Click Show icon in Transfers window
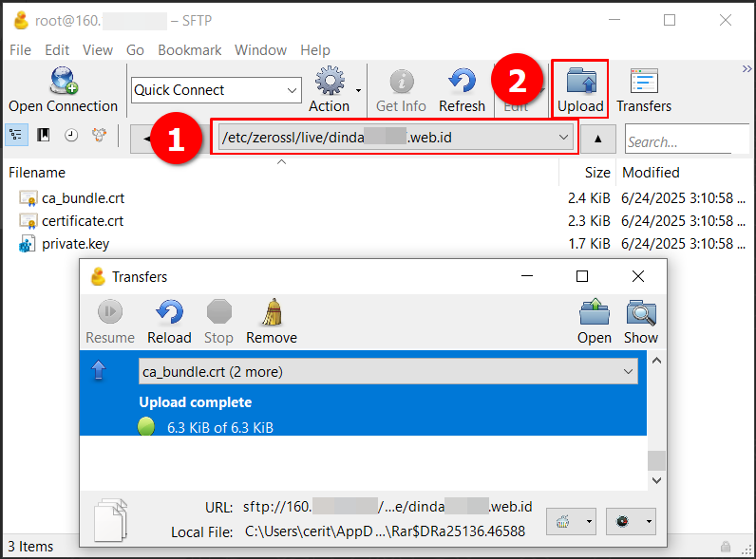The image size is (756, 559). (640, 322)
